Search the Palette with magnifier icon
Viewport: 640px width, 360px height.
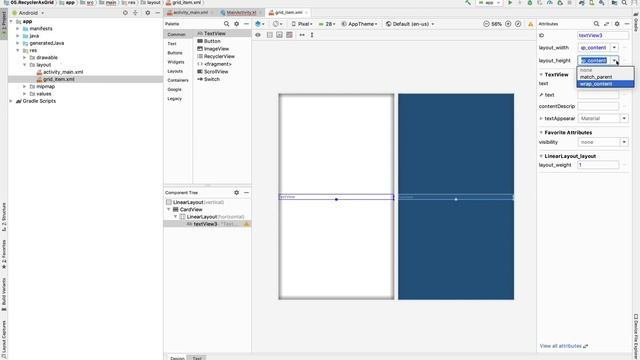click(x=227, y=24)
